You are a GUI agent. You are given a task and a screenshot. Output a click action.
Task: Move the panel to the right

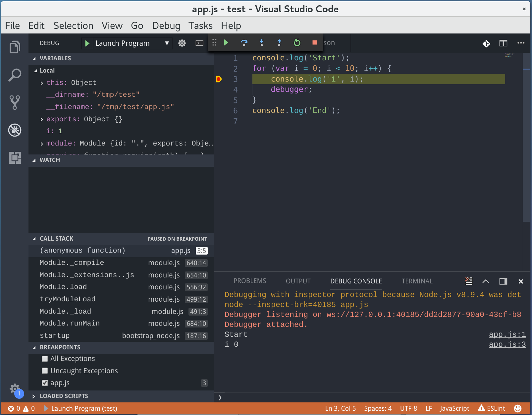click(503, 281)
